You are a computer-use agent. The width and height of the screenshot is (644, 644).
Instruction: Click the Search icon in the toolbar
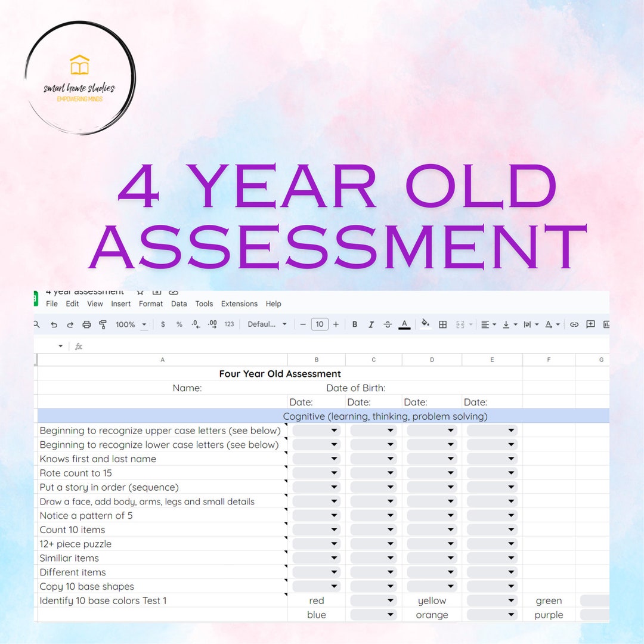(36, 324)
